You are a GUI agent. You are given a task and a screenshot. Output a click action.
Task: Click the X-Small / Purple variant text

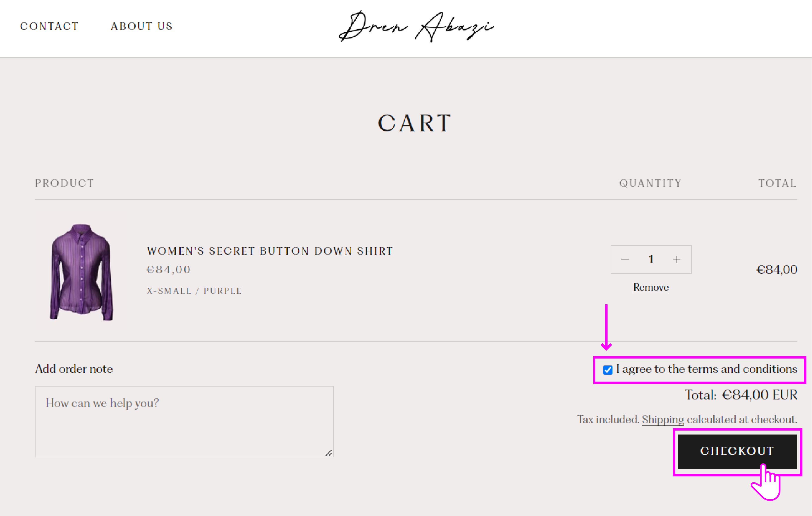[x=194, y=291]
